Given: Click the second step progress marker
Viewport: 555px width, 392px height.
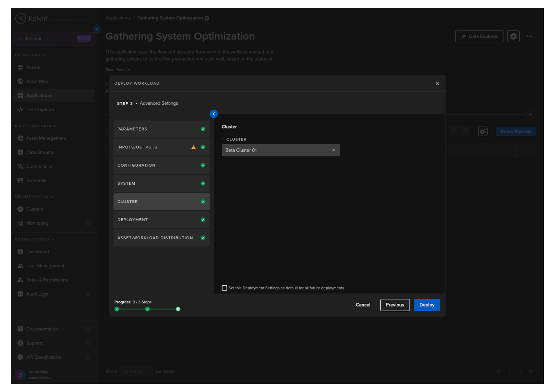Looking at the screenshot, I should 148,309.
